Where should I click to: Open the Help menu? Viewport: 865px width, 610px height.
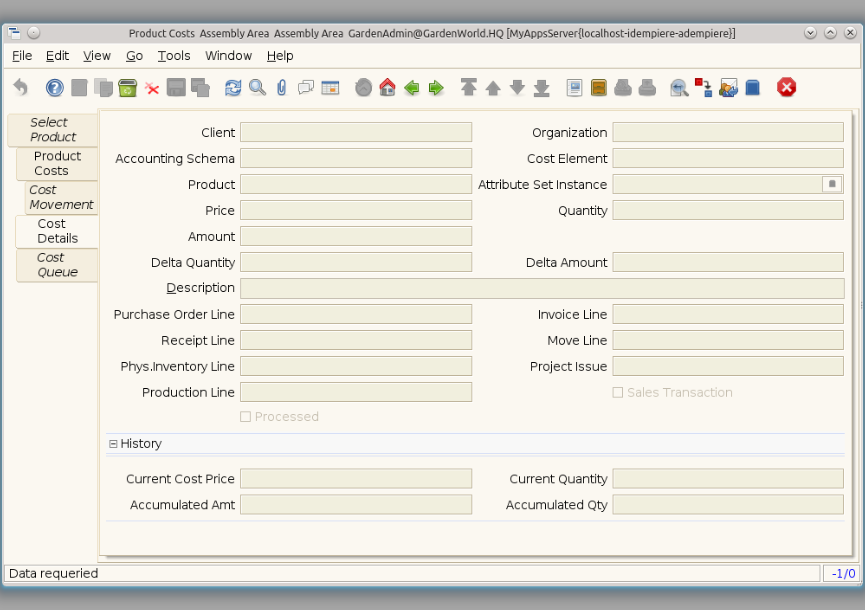click(280, 56)
